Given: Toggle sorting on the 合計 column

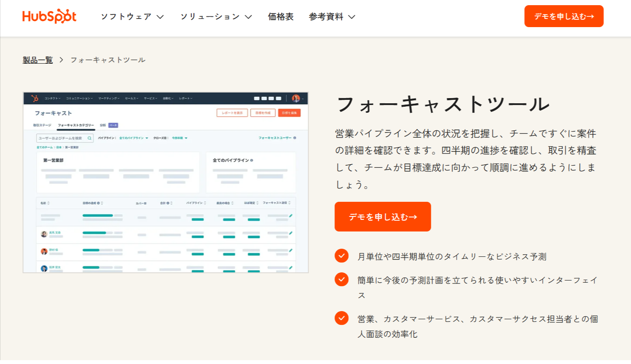Looking at the screenshot, I should pyautogui.click(x=170, y=203).
